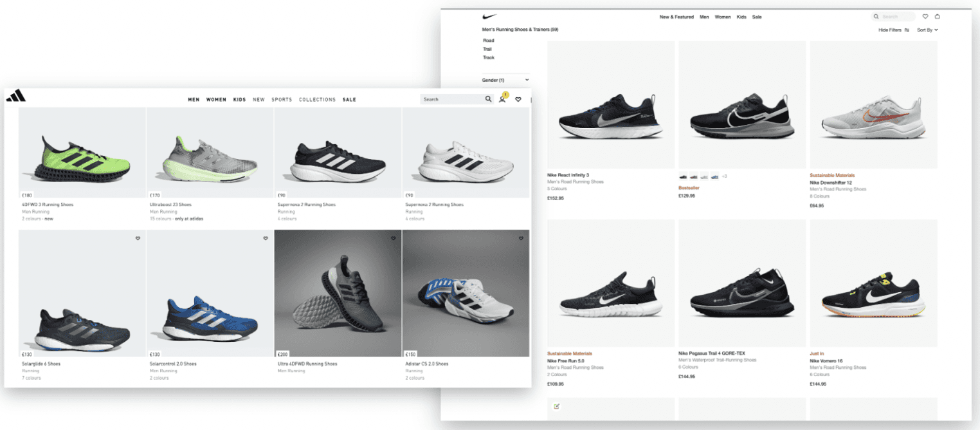The image size is (980, 430).
Task: Open Women in Nike navigation
Action: click(x=723, y=17)
